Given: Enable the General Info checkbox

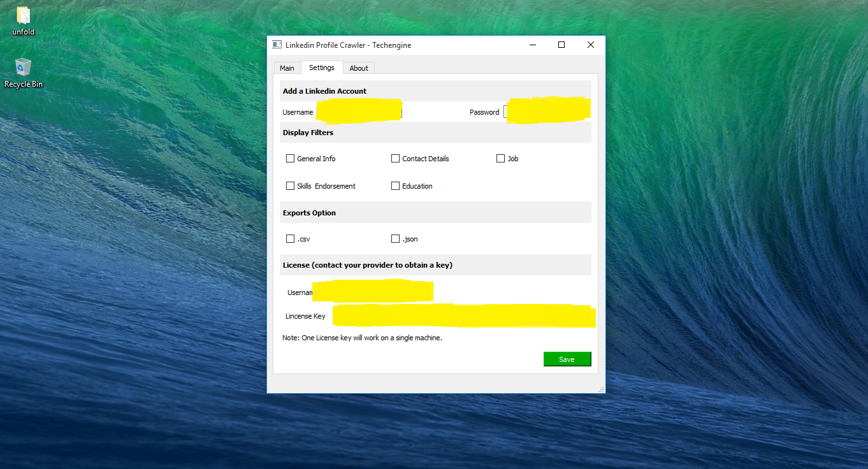Looking at the screenshot, I should click(x=291, y=159).
